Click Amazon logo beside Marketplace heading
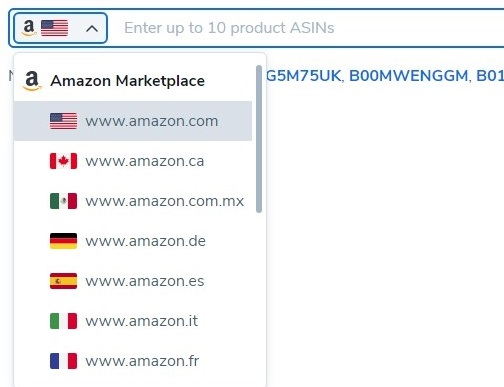504x387 pixels. click(32, 81)
